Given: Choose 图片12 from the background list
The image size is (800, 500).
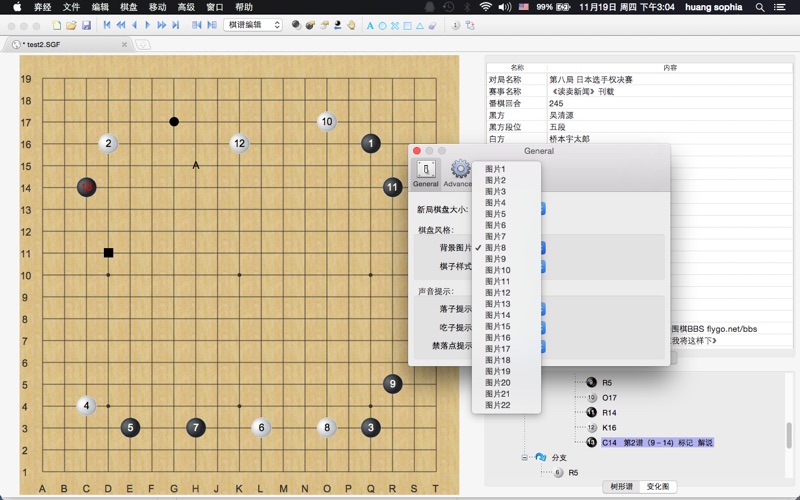Looking at the screenshot, I should pyautogui.click(x=506, y=292).
